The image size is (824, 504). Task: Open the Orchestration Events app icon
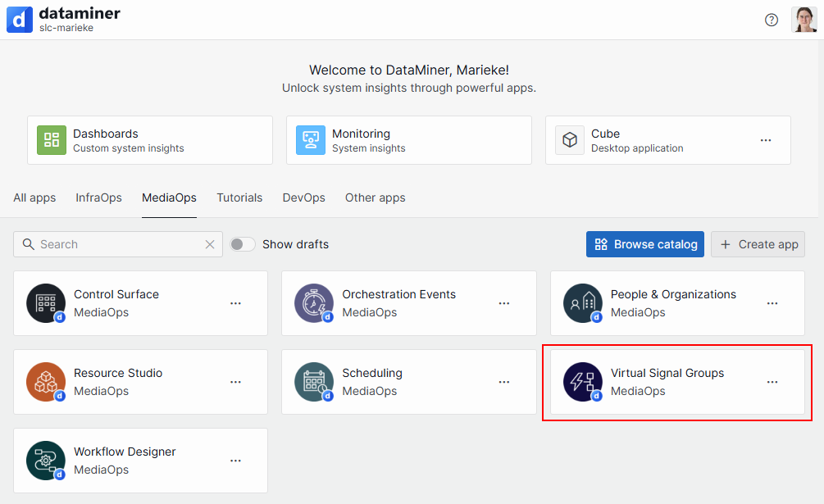click(x=314, y=302)
